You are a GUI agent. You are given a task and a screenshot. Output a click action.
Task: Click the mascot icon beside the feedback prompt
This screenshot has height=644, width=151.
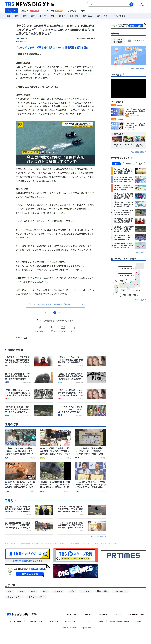click(x=37, y=321)
